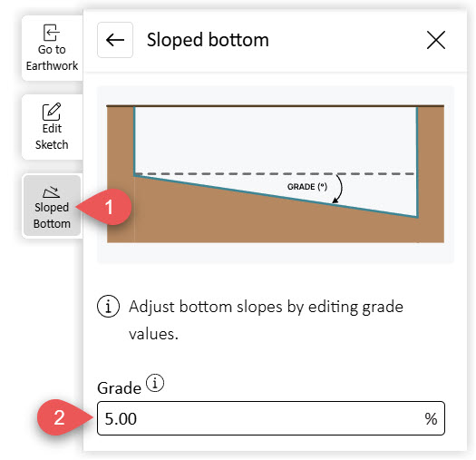Click the 5.00 value in Grade field
This screenshot has width=476, height=460.
click(121, 419)
